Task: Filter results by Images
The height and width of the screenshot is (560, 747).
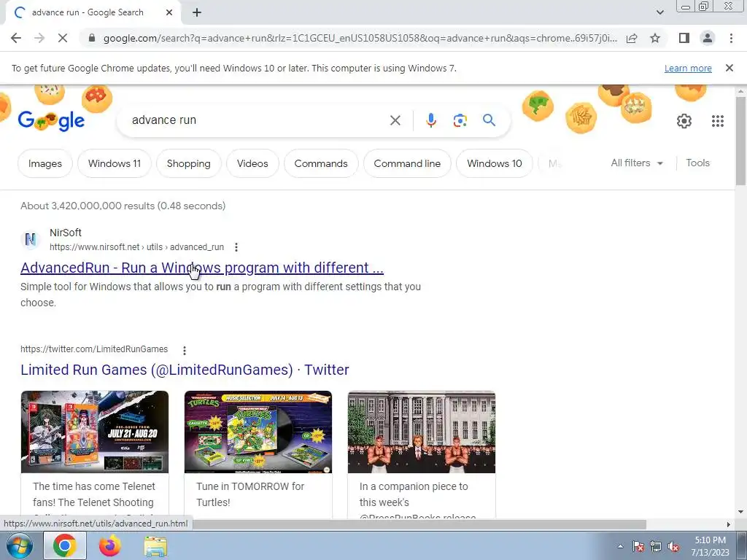Action: pyautogui.click(x=44, y=163)
